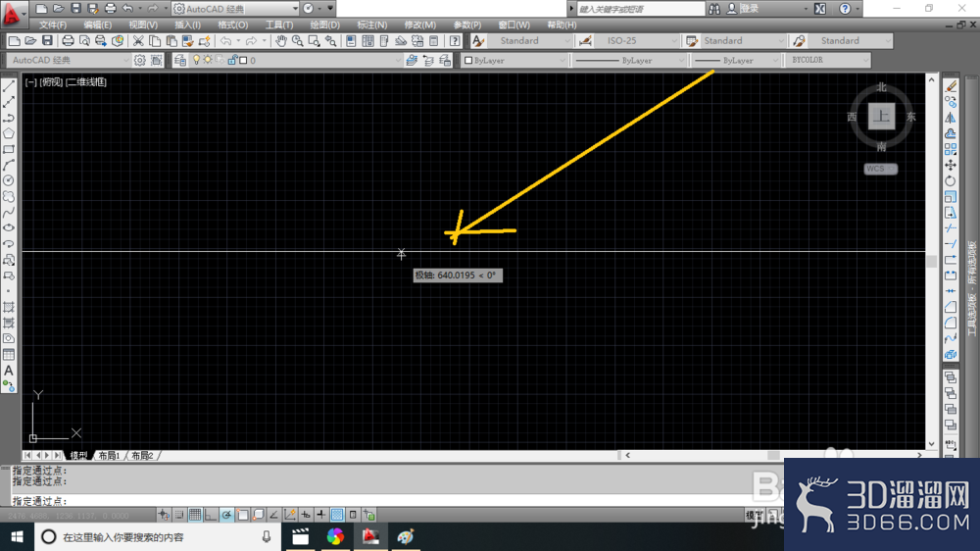
Task: Click the 上 face of the ViewCube
Action: (881, 117)
